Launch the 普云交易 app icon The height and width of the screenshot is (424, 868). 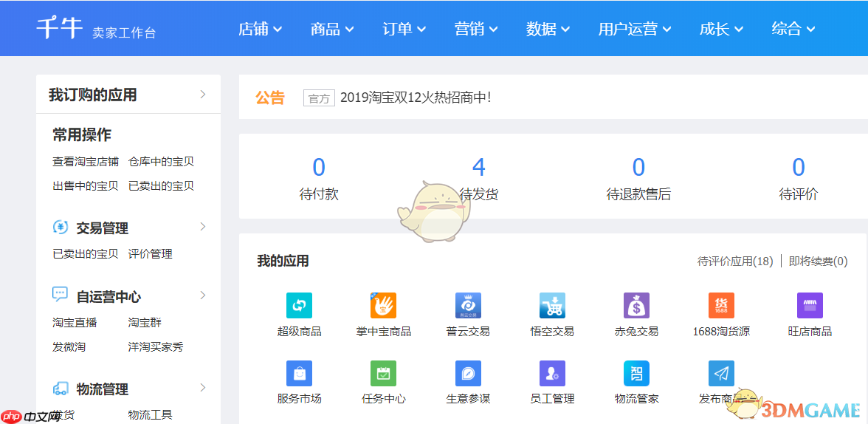(468, 305)
